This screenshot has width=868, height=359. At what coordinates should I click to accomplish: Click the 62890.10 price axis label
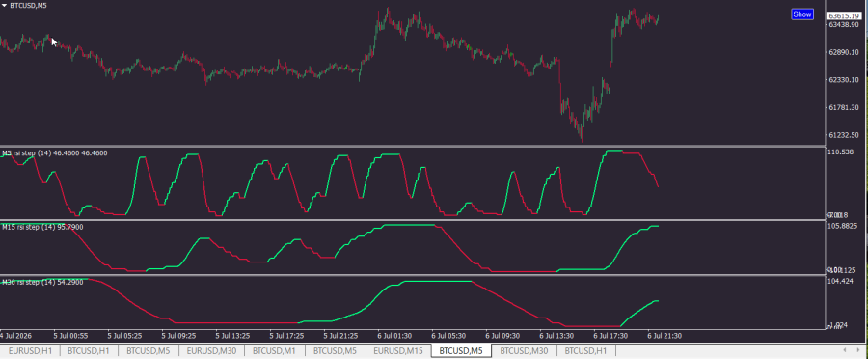coord(845,53)
